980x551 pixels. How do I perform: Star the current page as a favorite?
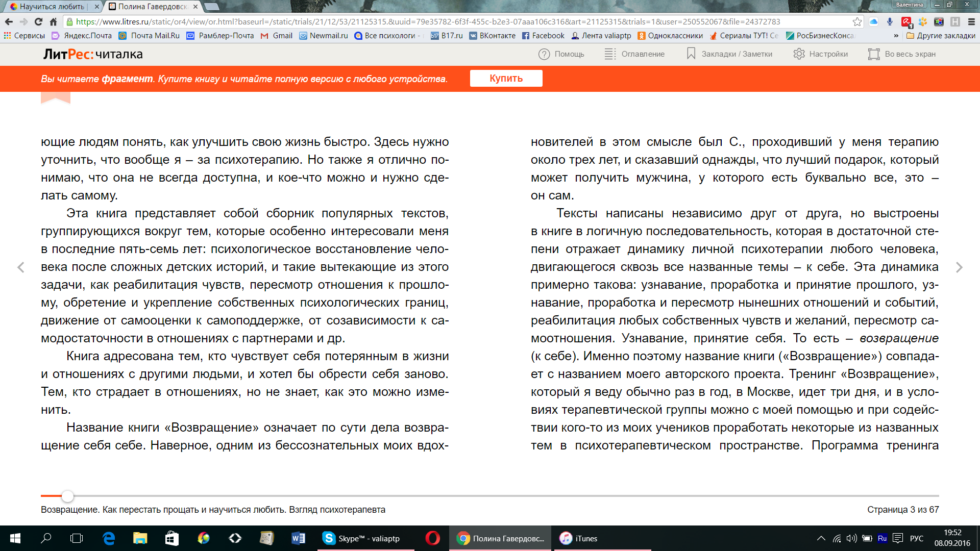click(x=857, y=22)
